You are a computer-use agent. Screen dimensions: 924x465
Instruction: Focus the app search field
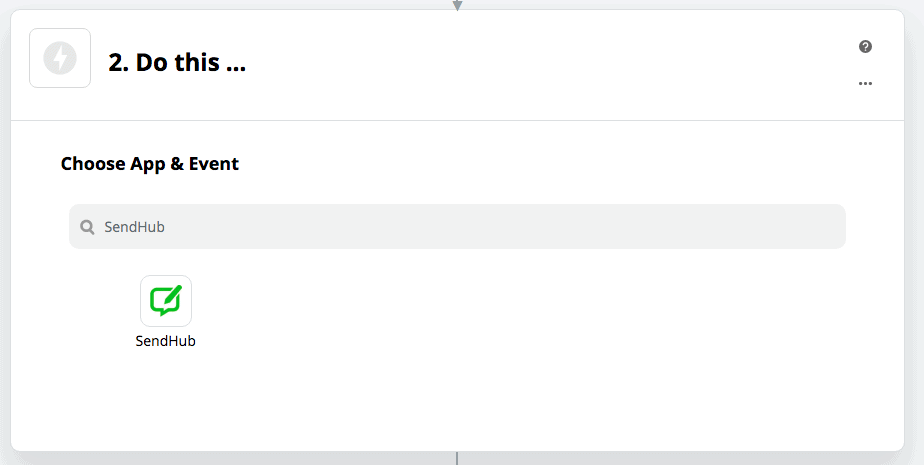pyautogui.click(x=457, y=227)
